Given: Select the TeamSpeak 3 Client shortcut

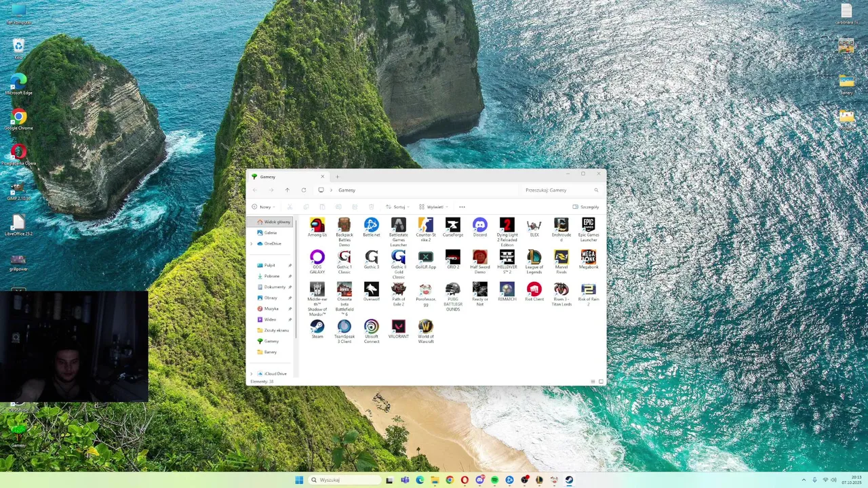Looking at the screenshot, I should coord(344,331).
